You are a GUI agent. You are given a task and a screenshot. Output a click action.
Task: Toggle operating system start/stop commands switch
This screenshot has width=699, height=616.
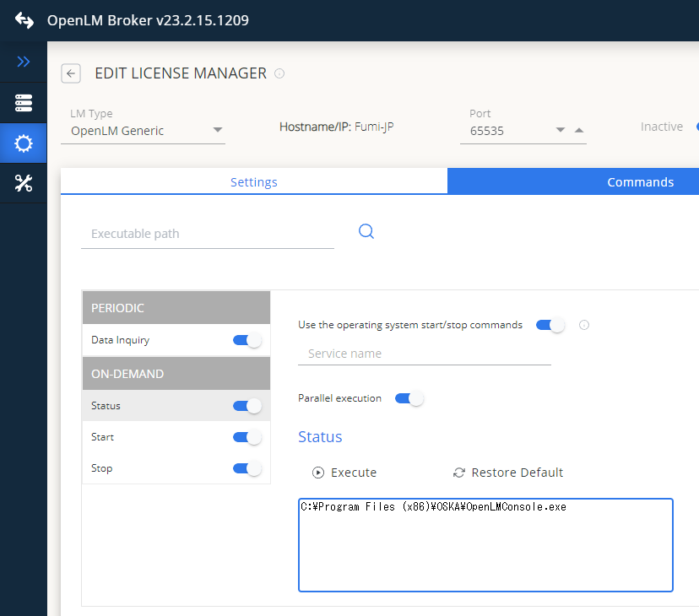coord(550,325)
